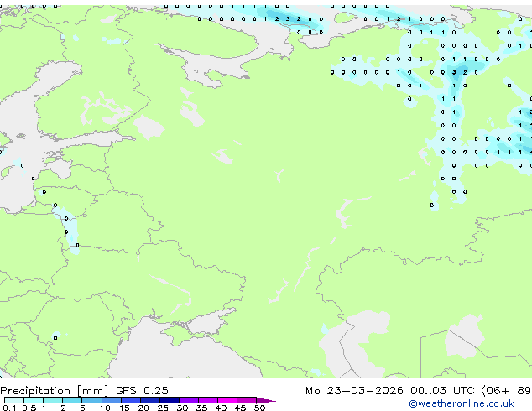The image size is (532, 411).
Task: Click the "0.1" legend scale label
Action: (9, 408)
